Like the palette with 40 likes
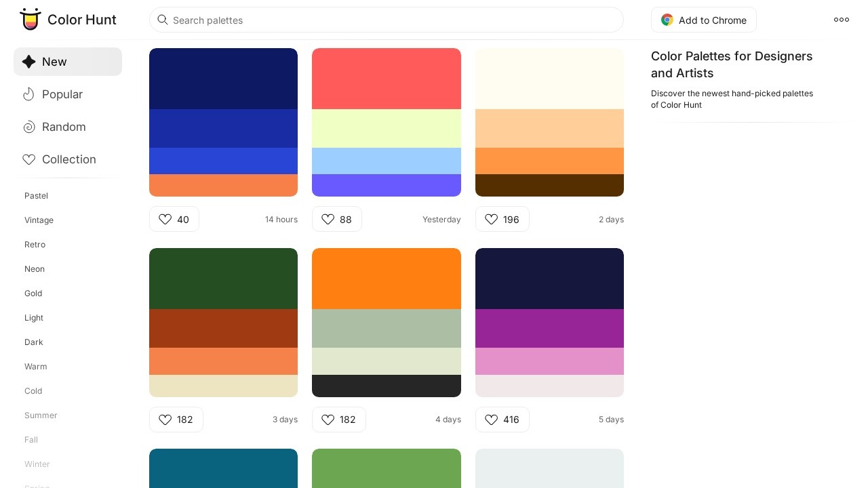The height and width of the screenshot is (488, 868). click(x=165, y=219)
